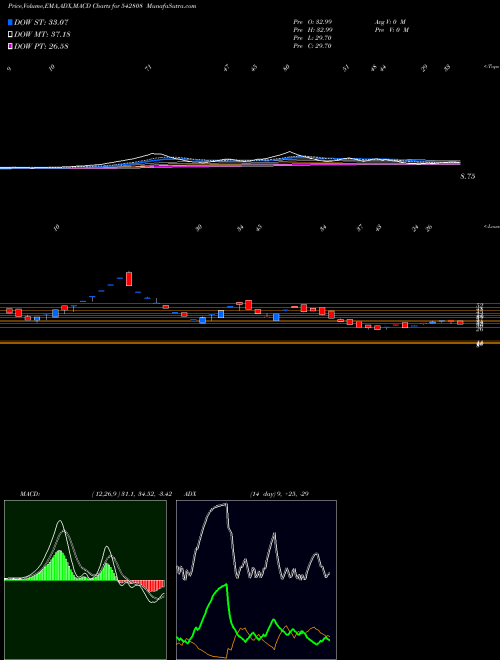Click the 'Pre L: 29.70' value

point(313,38)
